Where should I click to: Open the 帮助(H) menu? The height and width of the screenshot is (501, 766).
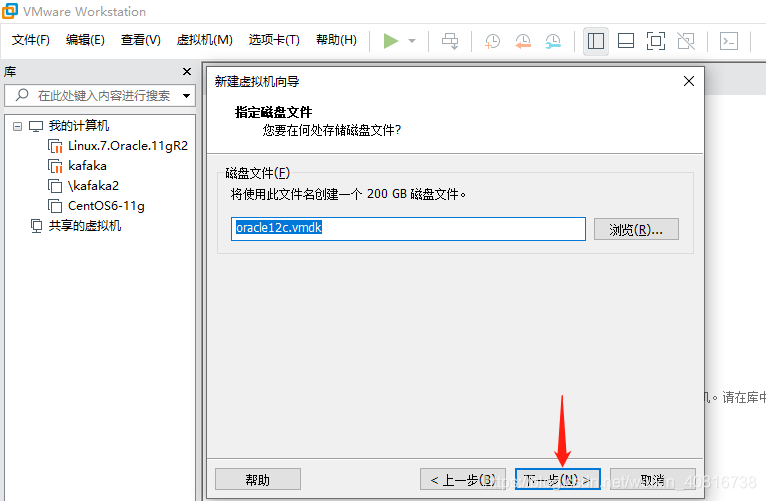[x=336, y=40]
